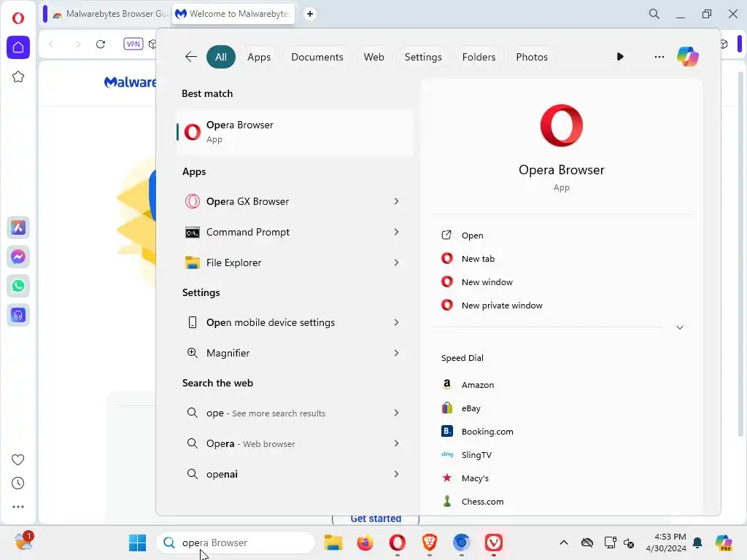Toggle the VPN badge in address bar
Viewport: 747px width, 560px height.
coord(133,44)
